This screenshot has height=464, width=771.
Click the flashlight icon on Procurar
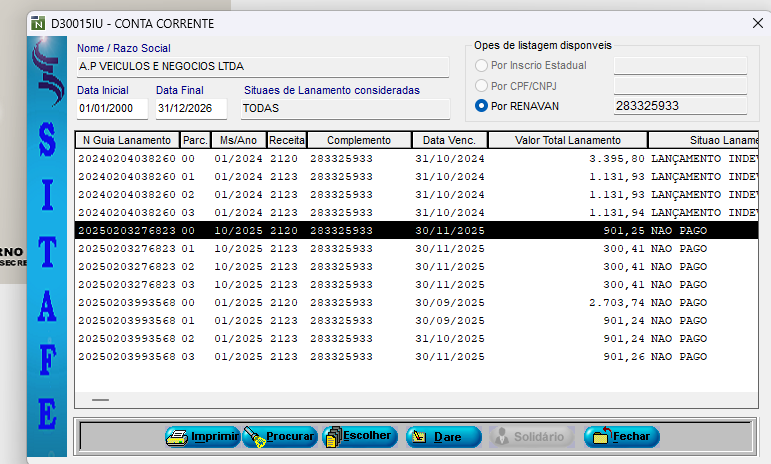click(x=255, y=437)
